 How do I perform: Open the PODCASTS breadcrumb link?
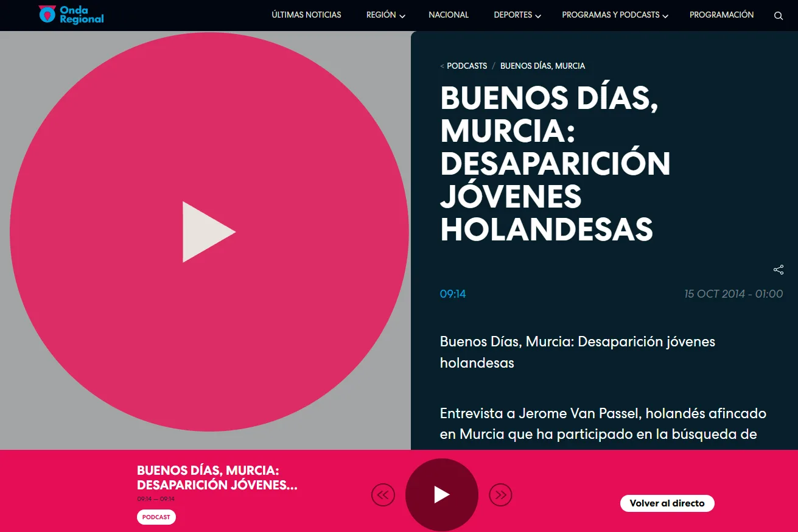(x=467, y=66)
